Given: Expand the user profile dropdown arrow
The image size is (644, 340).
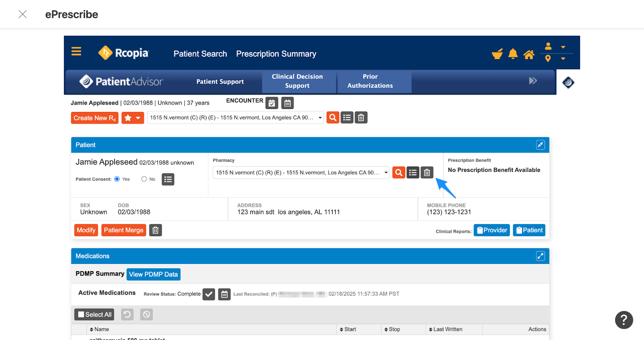Looking at the screenshot, I should pos(563,47).
